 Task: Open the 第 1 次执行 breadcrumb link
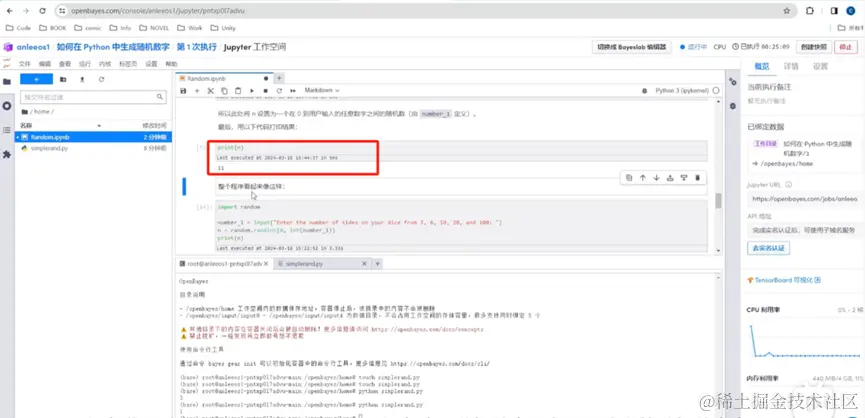pyautogui.click(x=196, y=47)
